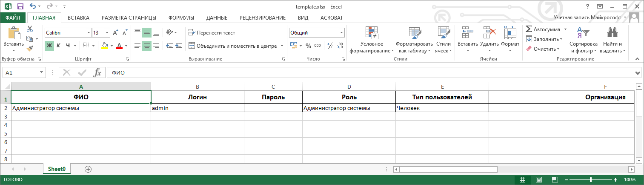This screenshot has width=644, height=185.
Task: Click the Format as Table icon
Action: (414, 33)
